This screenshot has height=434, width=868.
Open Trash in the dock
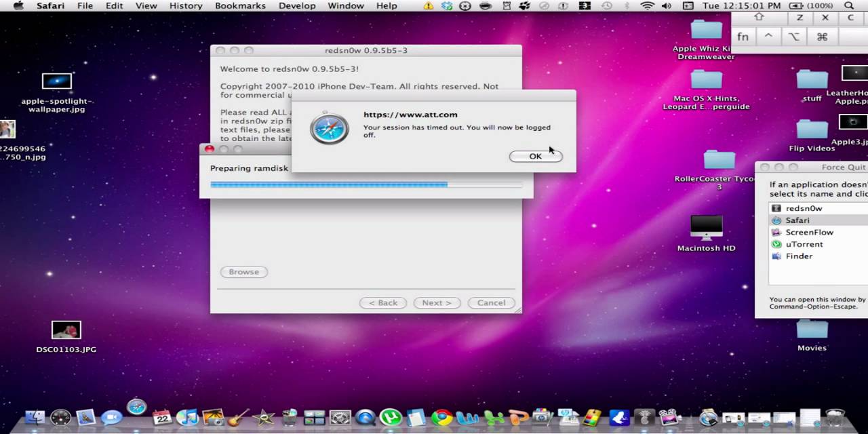(835, 418)
